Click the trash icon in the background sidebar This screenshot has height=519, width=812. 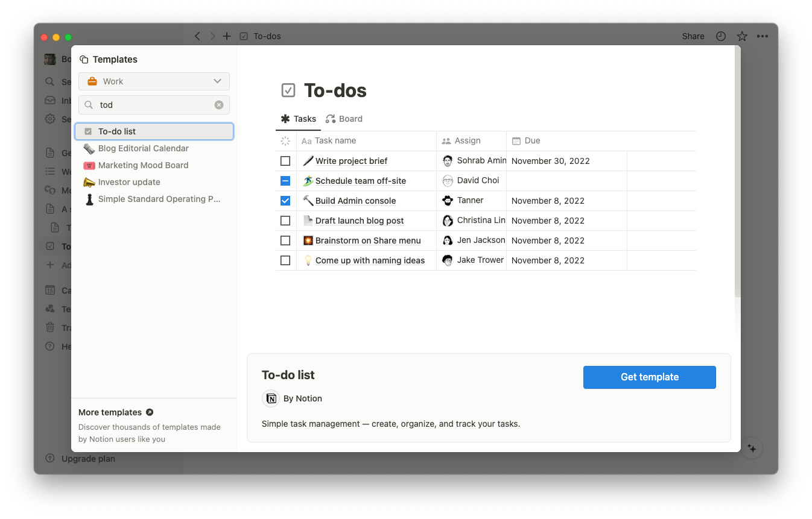click(50, 327)
